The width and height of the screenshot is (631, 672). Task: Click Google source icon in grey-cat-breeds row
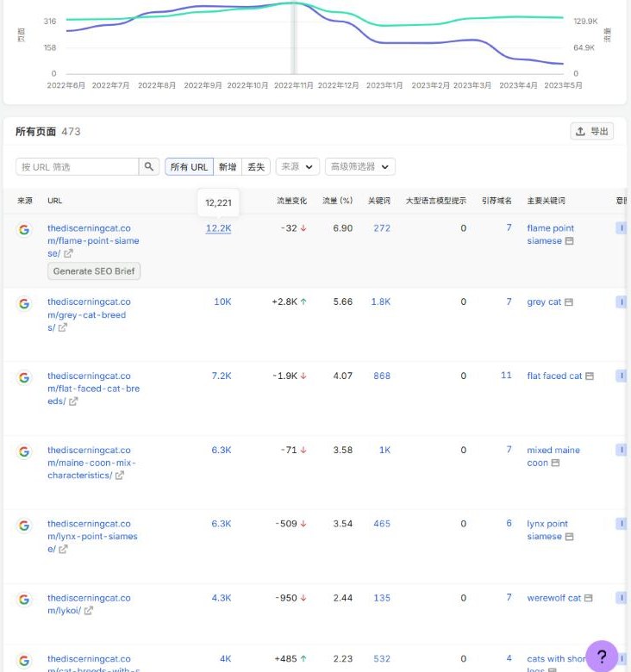click(x=24, y=304)
